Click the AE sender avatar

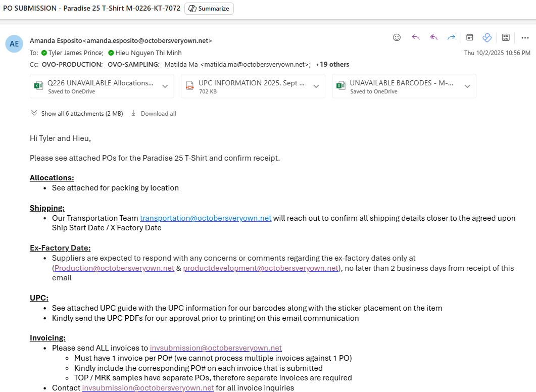pyautogui.click(x=14, y=44)
